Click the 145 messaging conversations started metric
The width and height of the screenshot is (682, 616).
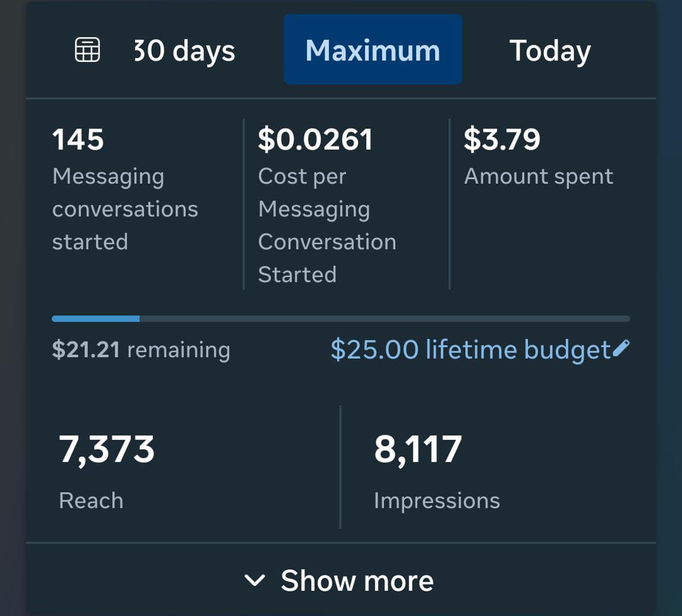click(78, 139)
